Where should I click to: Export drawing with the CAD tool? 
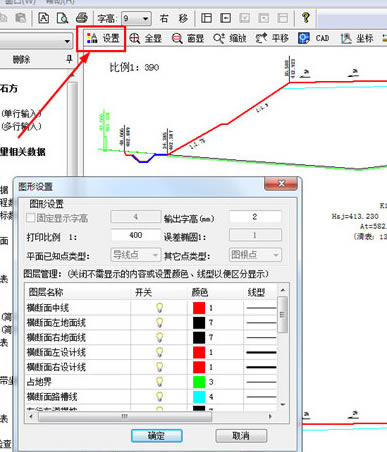coord(314,38)
